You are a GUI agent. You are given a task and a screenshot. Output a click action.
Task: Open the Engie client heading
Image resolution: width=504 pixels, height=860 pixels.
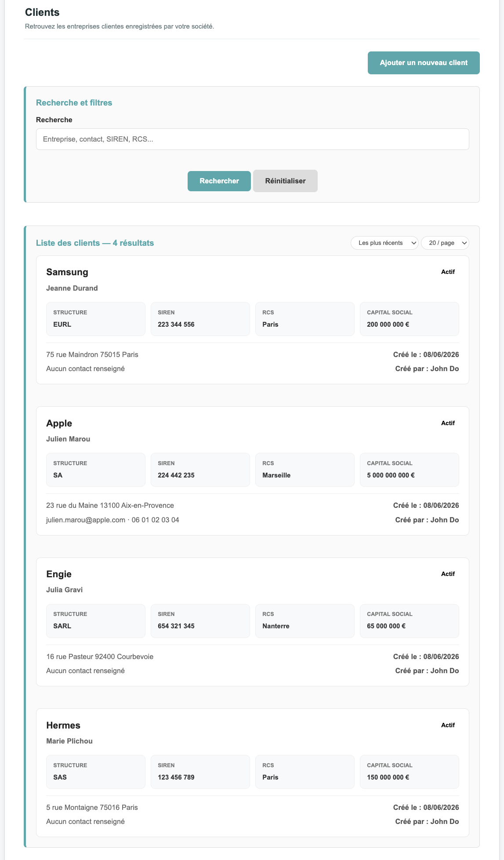coord(59,574)
